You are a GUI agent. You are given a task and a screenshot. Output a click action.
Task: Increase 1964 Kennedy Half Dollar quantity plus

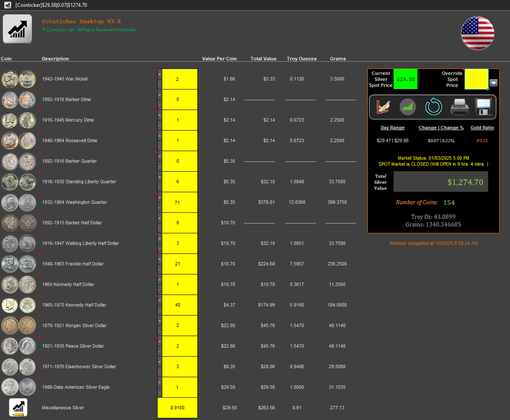[x=160, y=280]
